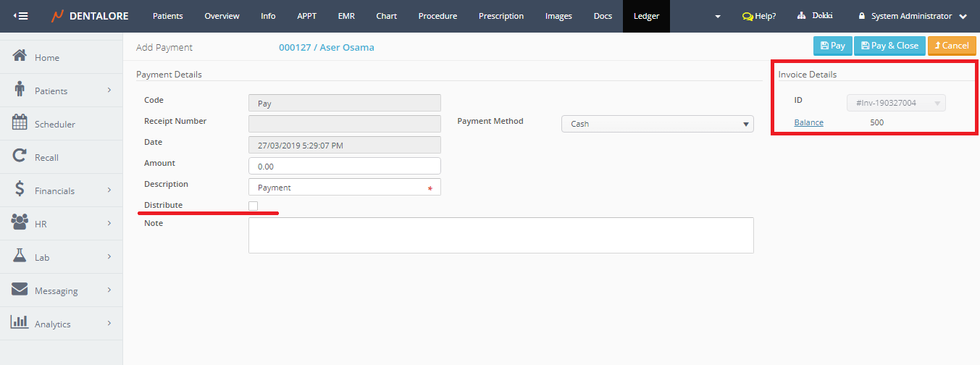Click the Lab flask icon

coord(20,256)
